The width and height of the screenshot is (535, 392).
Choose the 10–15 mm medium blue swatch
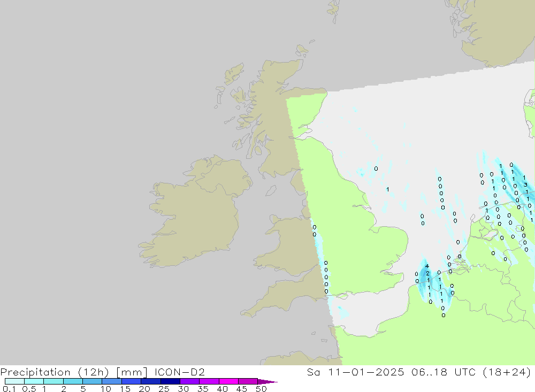click(112, 381)
